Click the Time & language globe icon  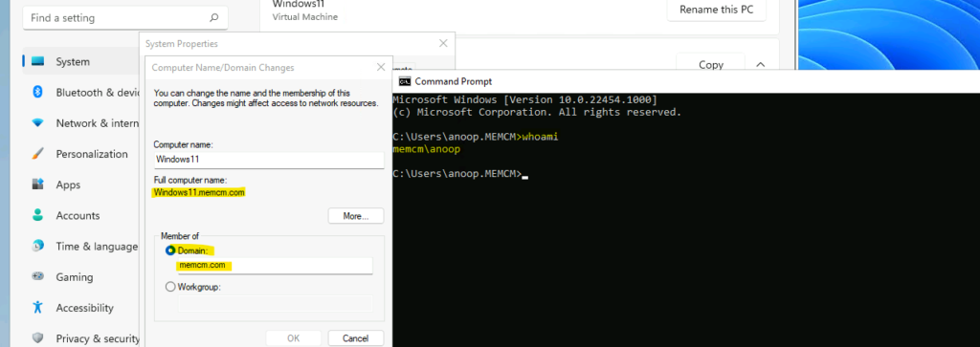coord(37,246)
